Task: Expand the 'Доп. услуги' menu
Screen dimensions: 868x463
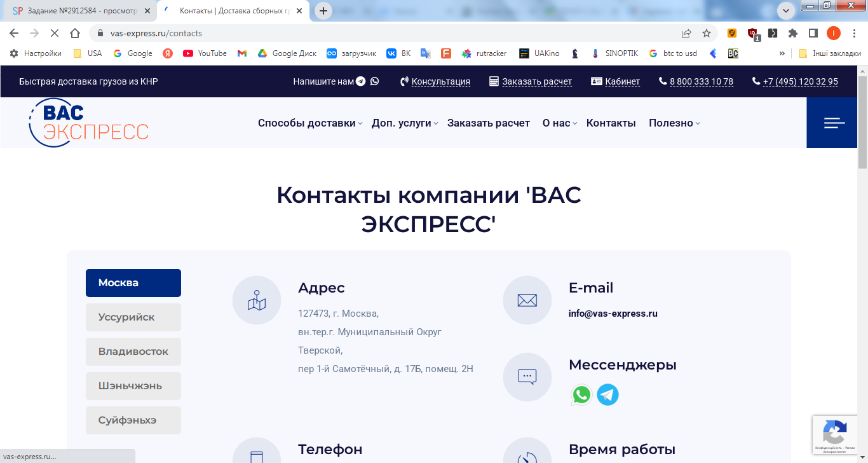Action: pos(405,123)
